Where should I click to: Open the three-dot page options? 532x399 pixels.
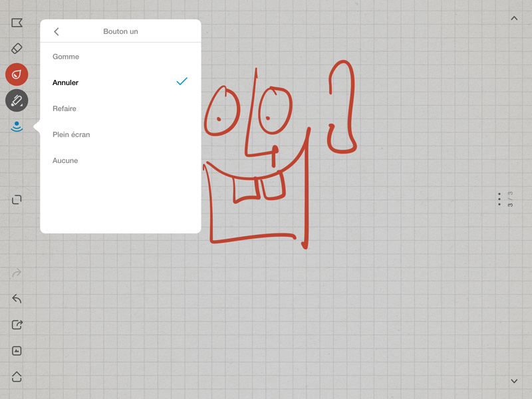[499, 199]
